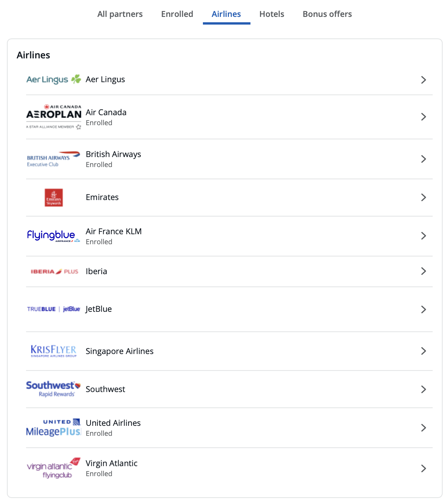This screenshot has width=448, height=503.
Task: Expand the Emirates row chevron
Action: tap(423, 197)
